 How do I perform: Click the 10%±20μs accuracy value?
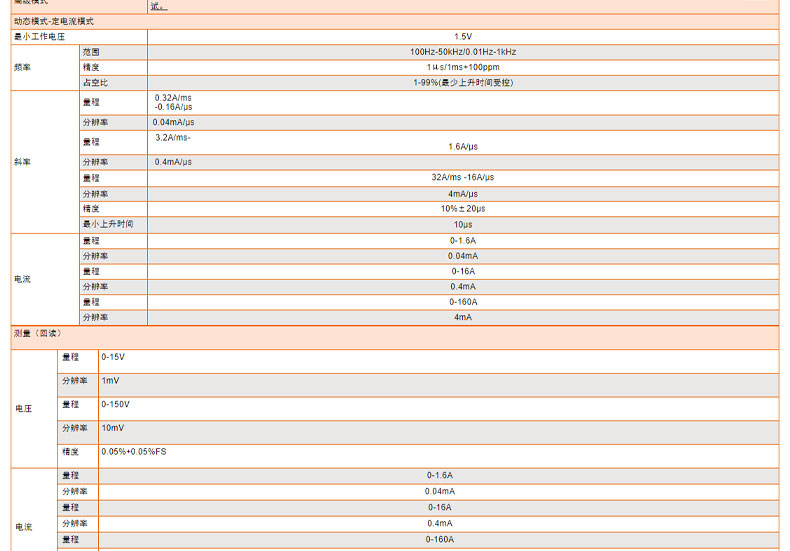click(462, 208)
